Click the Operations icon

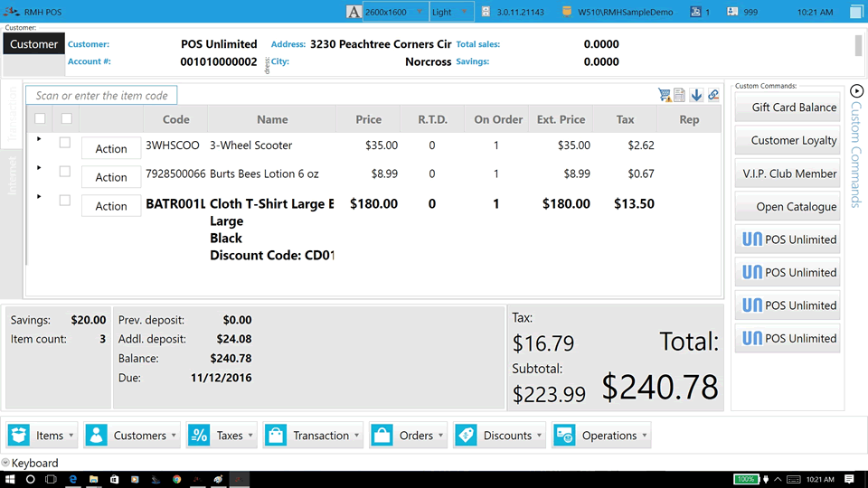coord(564,436)
